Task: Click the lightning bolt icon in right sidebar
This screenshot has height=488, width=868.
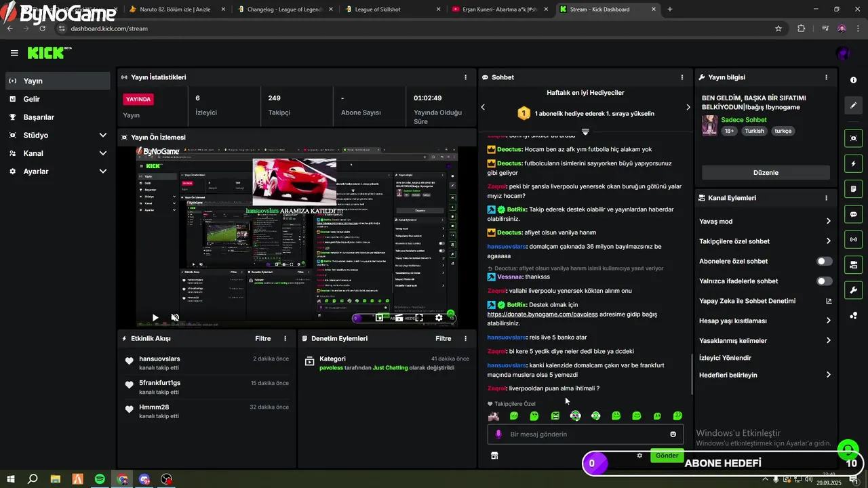Action: [853, 163]
